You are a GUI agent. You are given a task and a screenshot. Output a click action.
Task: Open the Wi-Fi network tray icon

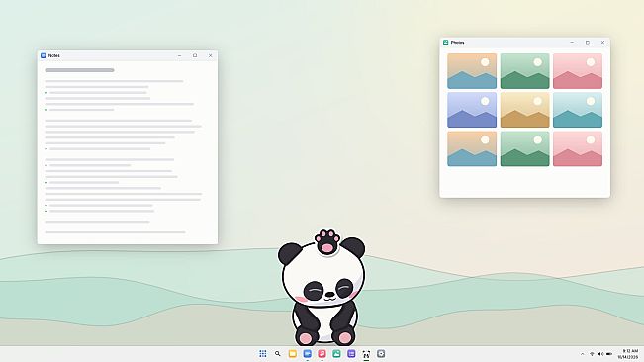click(592, 354)
